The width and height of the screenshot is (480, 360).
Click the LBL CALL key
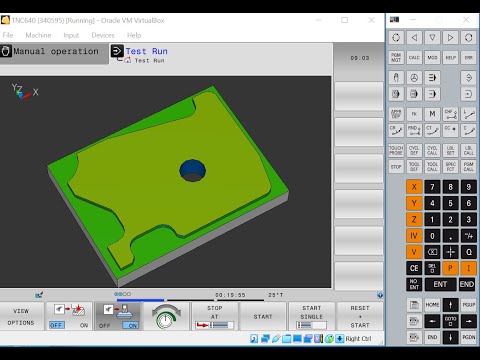pos(468,150)
